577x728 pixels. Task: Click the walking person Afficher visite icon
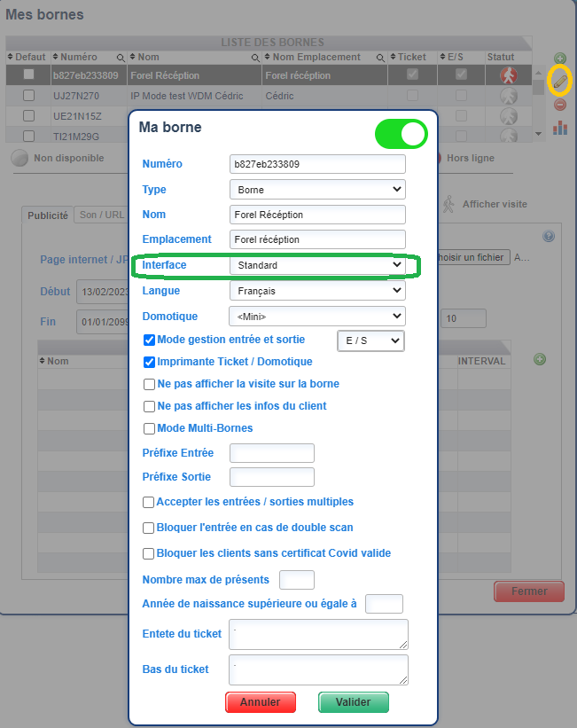[448, 204]
